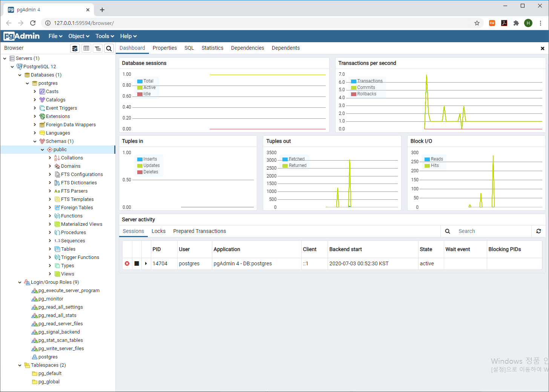Viewport: 549px width, 392px height.
Task: Open the Help menu
Action: (x=128, y=36)
